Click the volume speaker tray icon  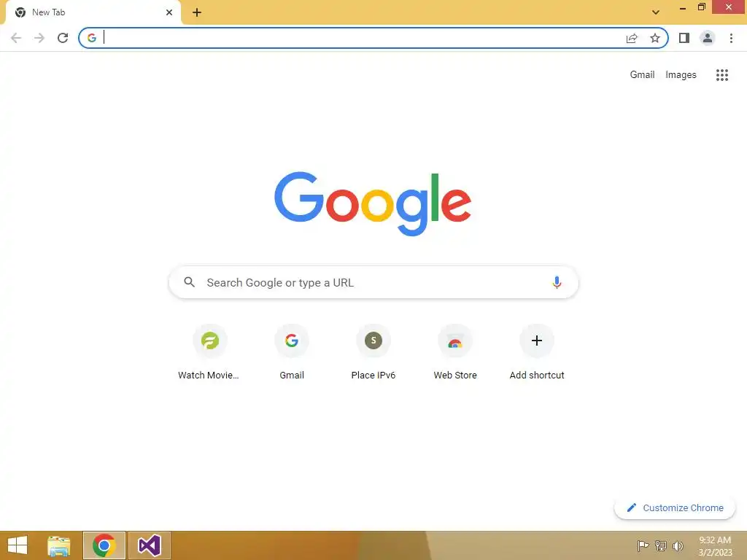pyautogui.click(x=678, y=545)
